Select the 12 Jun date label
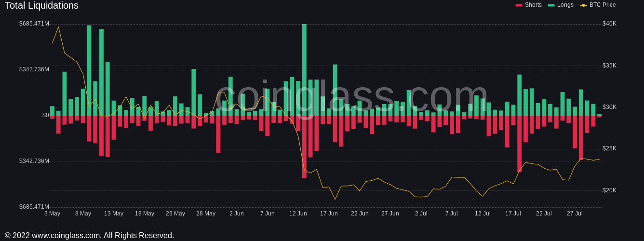Viewport: 644px width, 241px height. point(298,214)
